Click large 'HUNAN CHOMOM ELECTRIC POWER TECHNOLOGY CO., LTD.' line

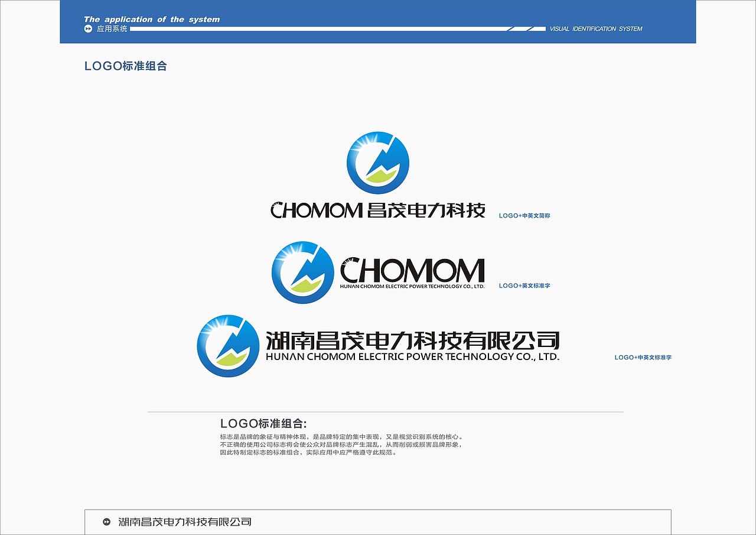coord(412,356)
